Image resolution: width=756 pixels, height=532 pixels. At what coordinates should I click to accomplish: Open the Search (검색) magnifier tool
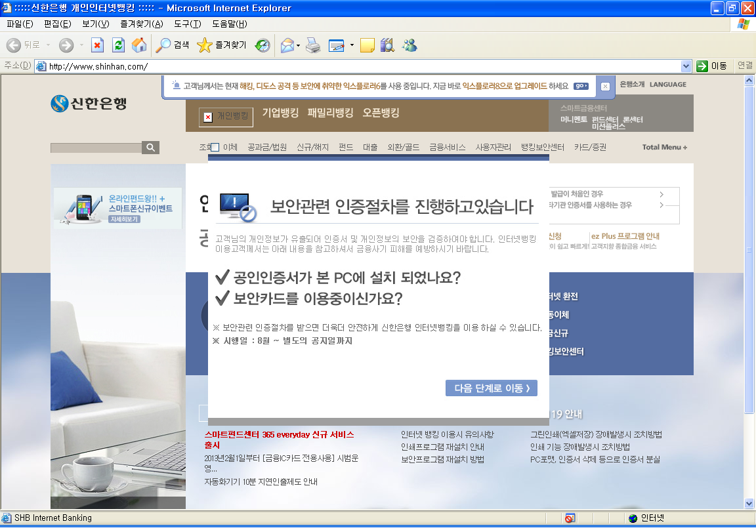(x=172, y=45)
